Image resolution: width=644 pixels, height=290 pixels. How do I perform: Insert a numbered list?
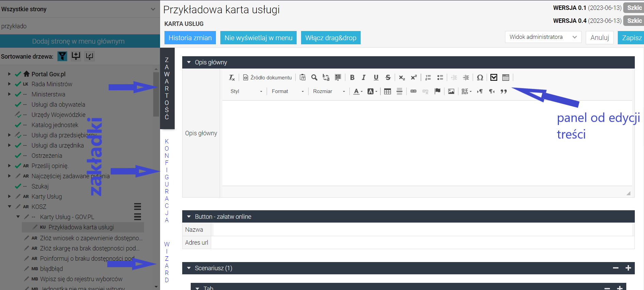pos(428,78)
